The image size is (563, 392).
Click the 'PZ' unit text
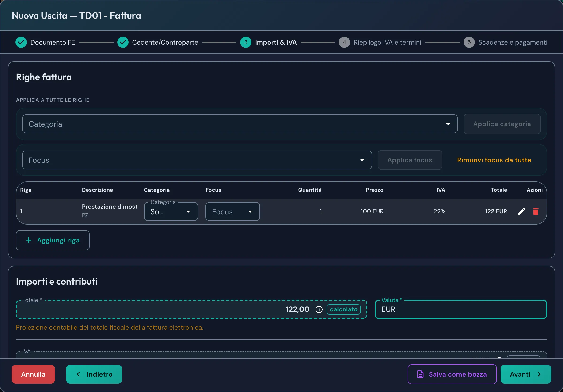tap(85, 215)
